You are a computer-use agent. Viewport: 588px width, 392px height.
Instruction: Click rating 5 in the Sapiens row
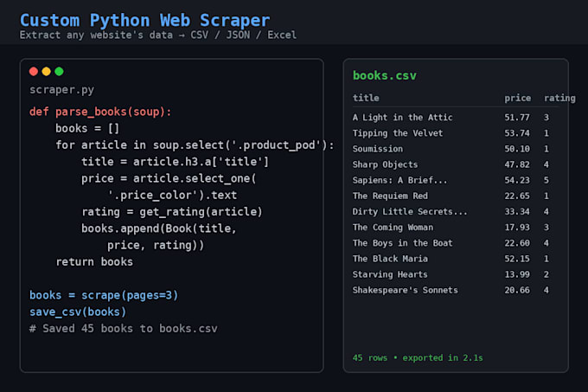(x=546, y=181)
